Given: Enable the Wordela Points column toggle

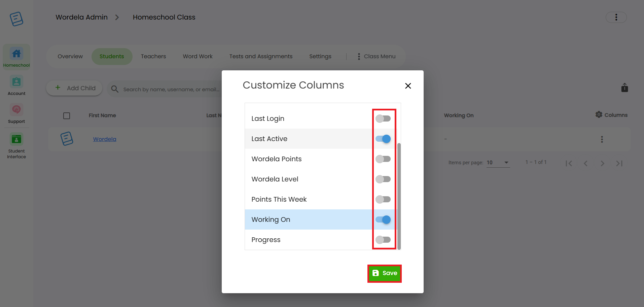Looking at the screenshot, I should tap(383, 159).
